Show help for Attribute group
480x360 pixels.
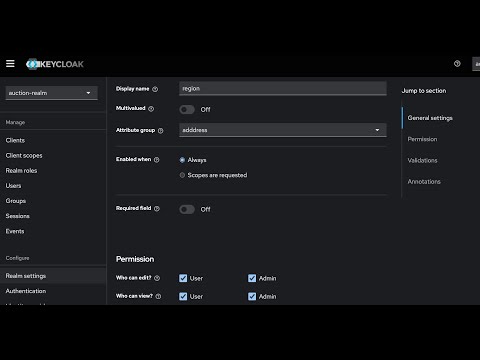pos(161,131)
